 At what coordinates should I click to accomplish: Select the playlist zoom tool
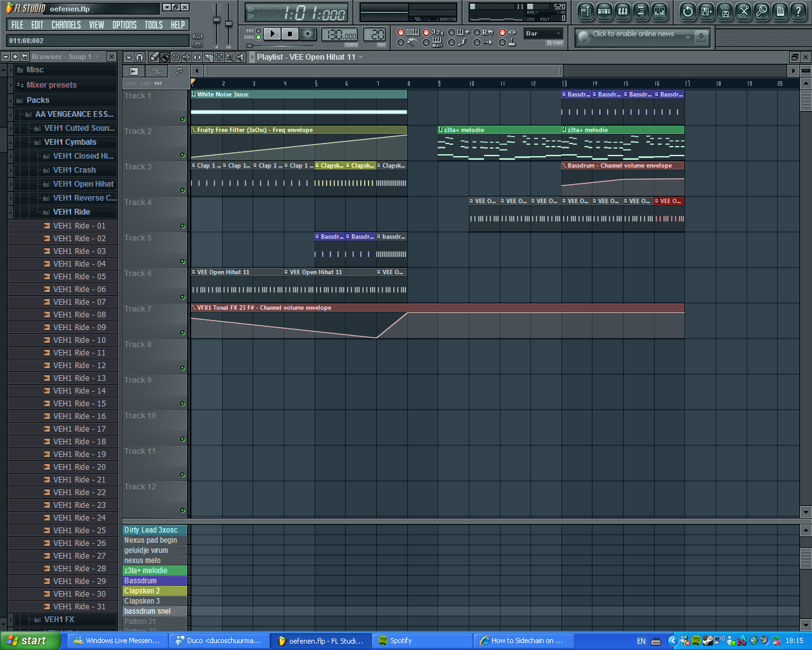tap(230, 57)
